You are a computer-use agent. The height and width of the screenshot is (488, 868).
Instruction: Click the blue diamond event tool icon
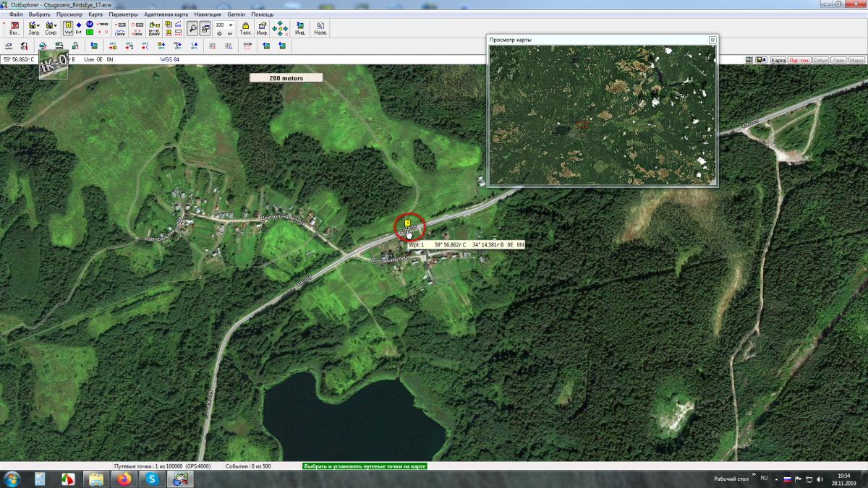coord(79,25)
